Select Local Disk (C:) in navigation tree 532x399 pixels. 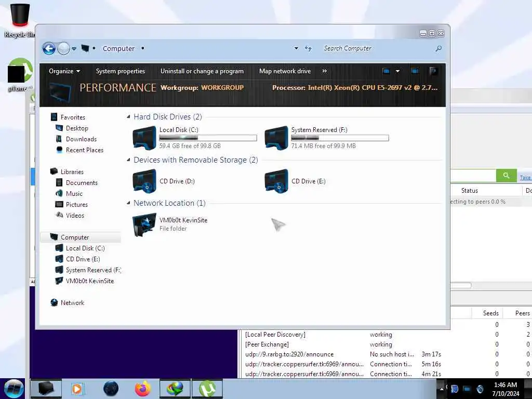click(x=85, y=248)
